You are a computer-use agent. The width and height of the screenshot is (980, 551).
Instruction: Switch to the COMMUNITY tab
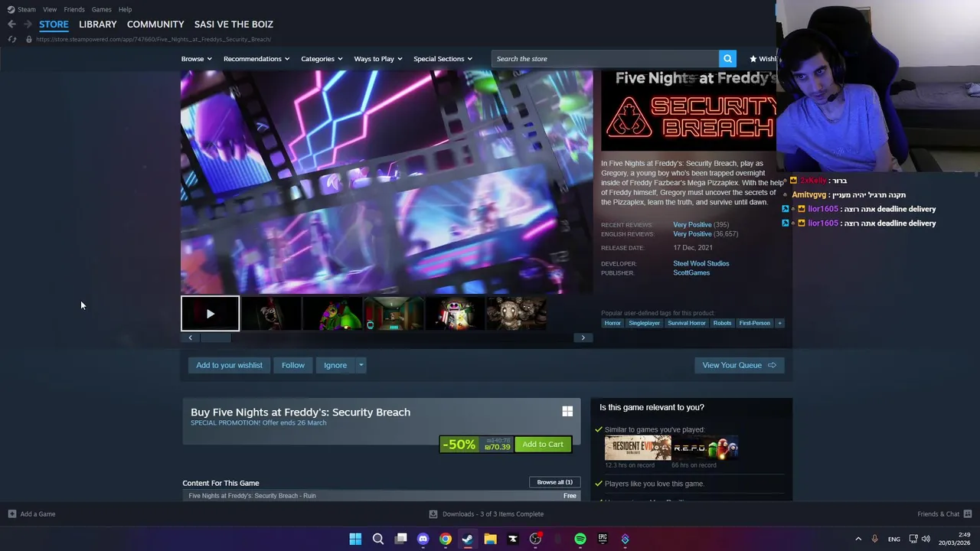pos(155,24)
